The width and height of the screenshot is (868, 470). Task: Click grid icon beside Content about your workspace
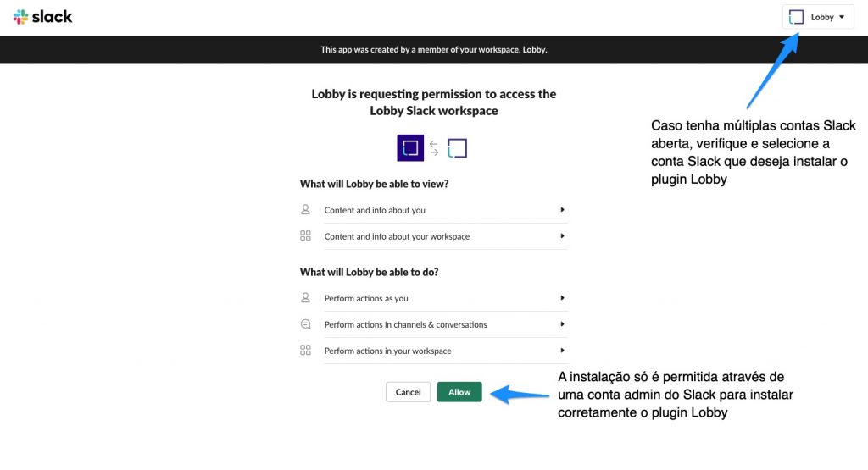305,235
